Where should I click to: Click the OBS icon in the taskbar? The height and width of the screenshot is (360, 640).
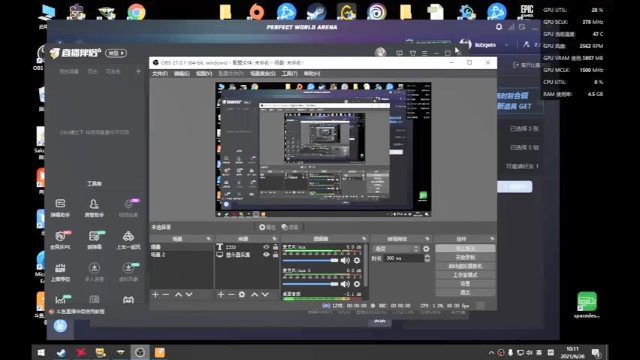point(140,353)
